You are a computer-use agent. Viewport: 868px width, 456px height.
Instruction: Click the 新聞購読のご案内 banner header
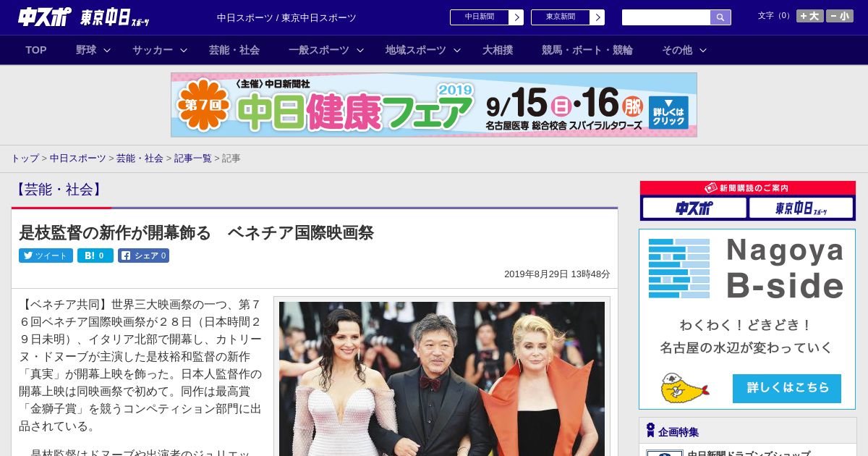(x=748, y=188)
